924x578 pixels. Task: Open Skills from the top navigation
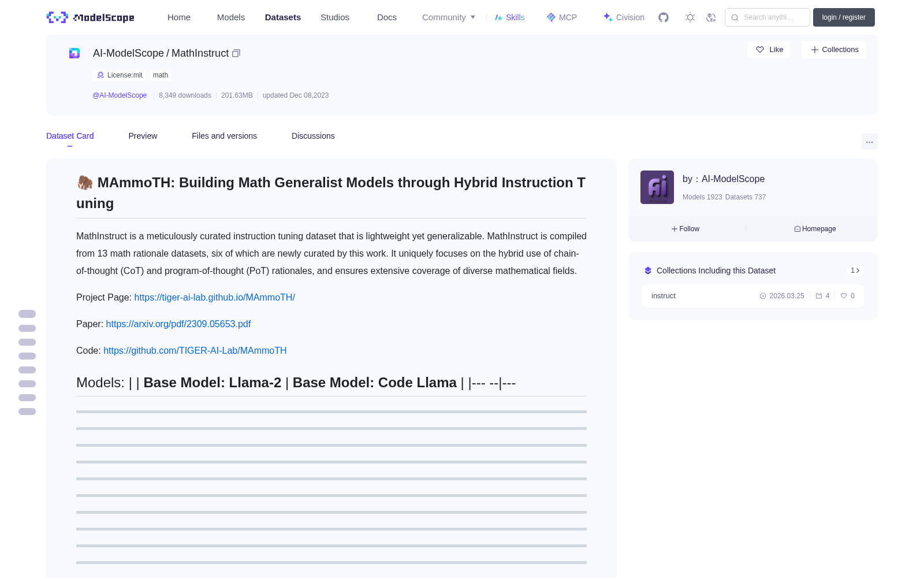click(509, 17)
